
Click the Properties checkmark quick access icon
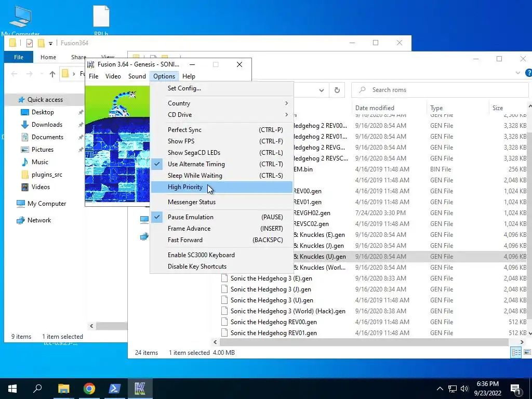click(30, 43)
